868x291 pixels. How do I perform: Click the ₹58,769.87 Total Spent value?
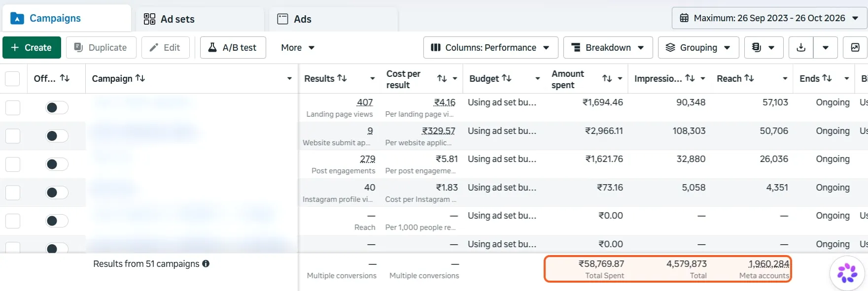click(x=601, y=264)
